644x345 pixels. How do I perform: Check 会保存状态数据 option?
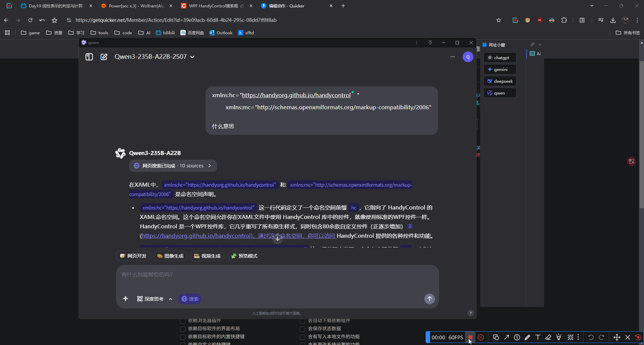click(302, 329)
